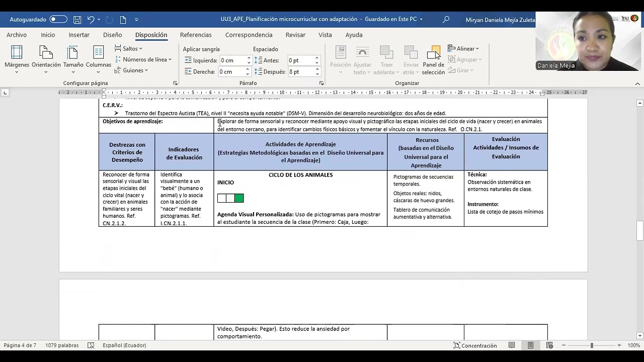Click the Girar option
Viewport: 644px width, 362px height.
click(461, 70)
